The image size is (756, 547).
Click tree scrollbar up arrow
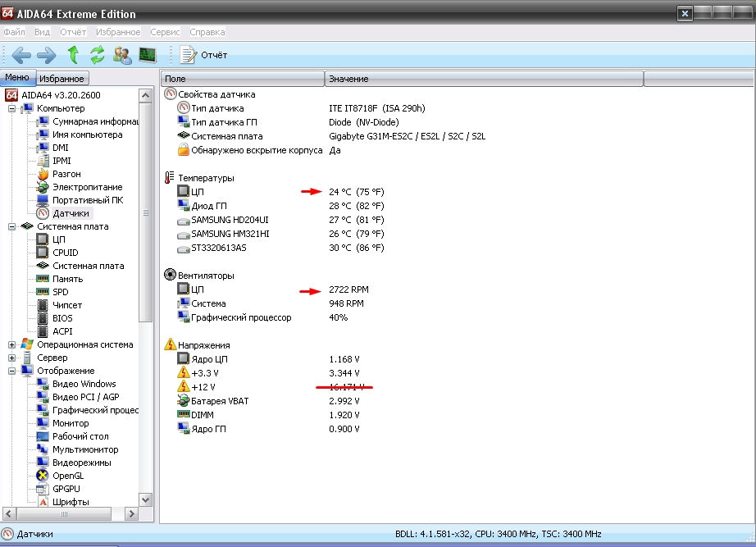click(146, 95)
